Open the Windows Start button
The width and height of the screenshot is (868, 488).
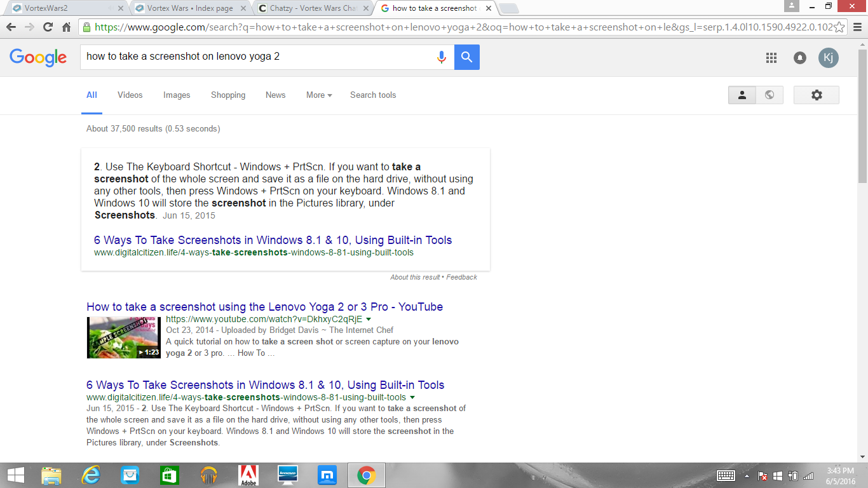pyautogui.click(x=15, y=475)
